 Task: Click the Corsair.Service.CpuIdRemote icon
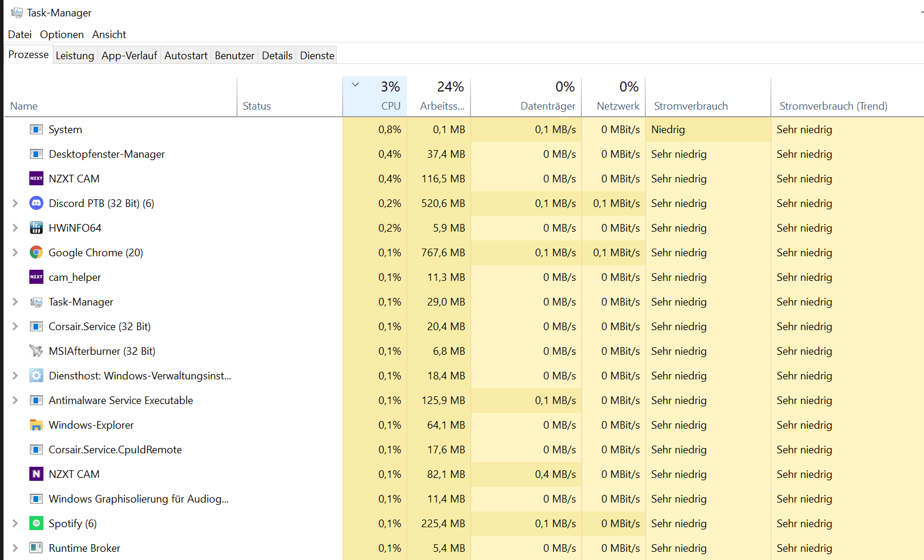pos(36,450)
